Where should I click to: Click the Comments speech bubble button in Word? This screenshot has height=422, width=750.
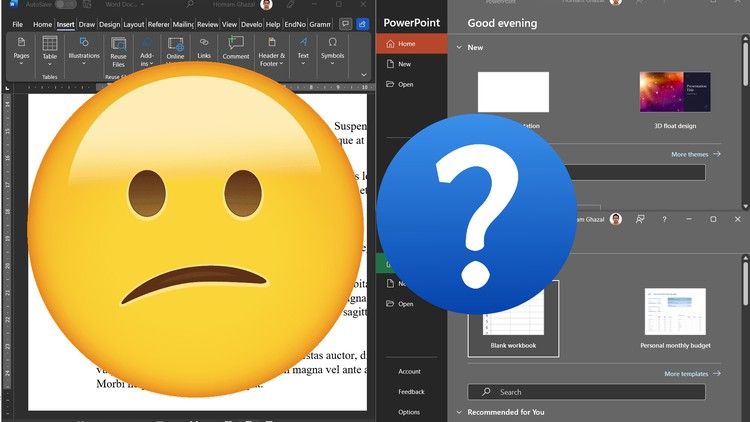click(x=345, y=24)
